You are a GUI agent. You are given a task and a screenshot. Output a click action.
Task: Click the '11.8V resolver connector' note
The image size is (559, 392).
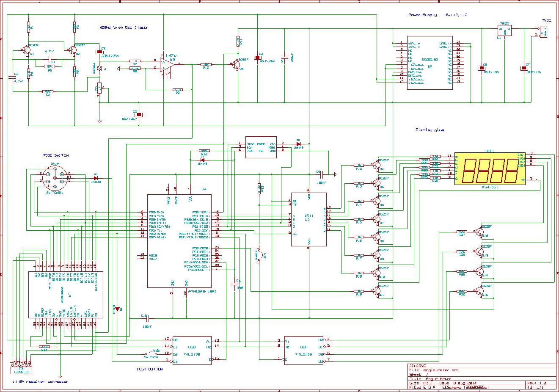(x=40, y=381)
